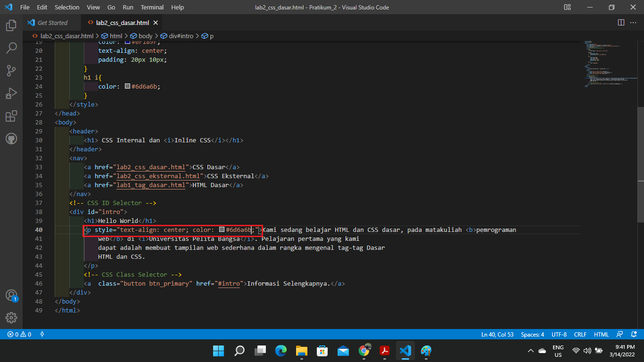The height and width of the screenshot is (362, 644).
Task: Change line endings via CRLF
Action: point(580,334)
